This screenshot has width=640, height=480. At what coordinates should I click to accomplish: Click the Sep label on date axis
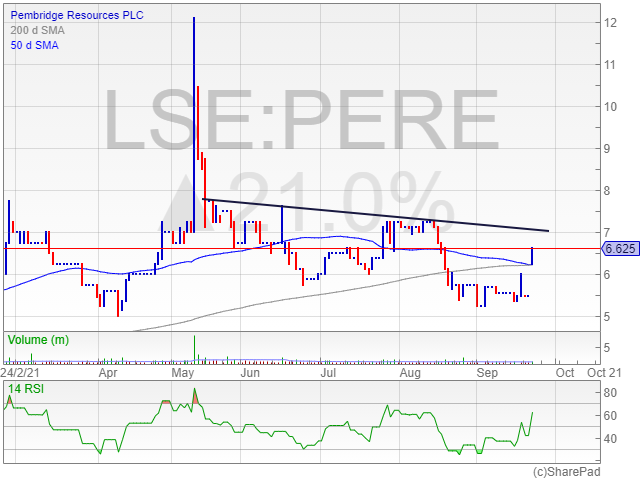tap(487, 373)
